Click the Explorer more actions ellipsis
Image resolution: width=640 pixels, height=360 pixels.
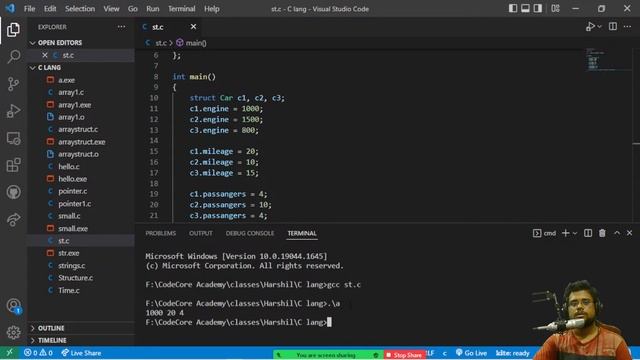[121, 27]
